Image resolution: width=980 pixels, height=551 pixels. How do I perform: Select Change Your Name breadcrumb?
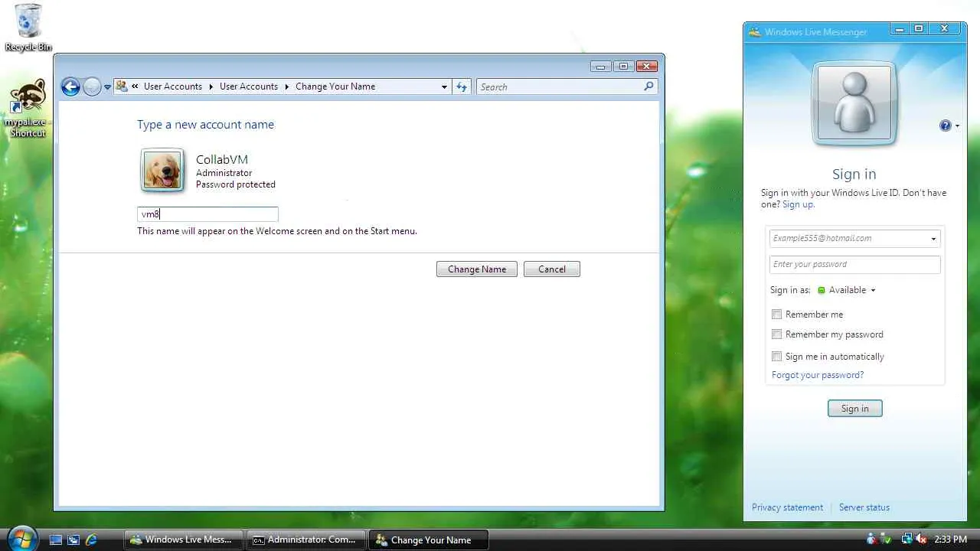[335, 86]
